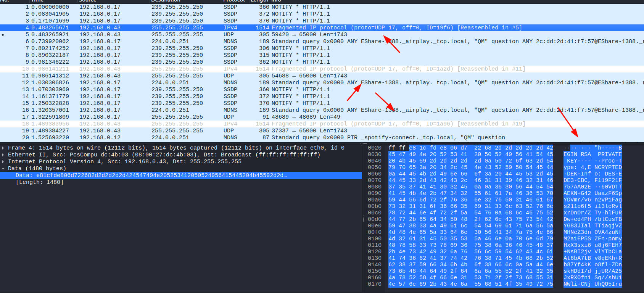Select UDP packet 59420 → 65000
The width and height of the screenshot is (644, 293).
322,34
